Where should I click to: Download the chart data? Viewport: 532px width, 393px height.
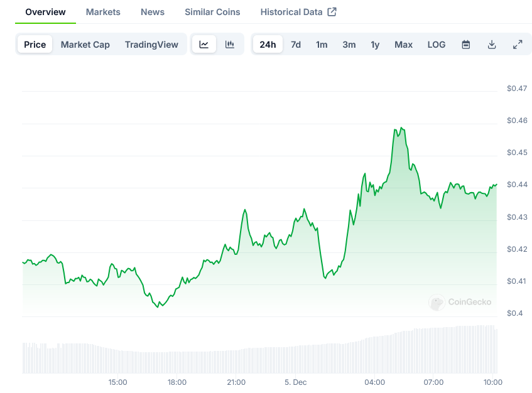point(492,45)
